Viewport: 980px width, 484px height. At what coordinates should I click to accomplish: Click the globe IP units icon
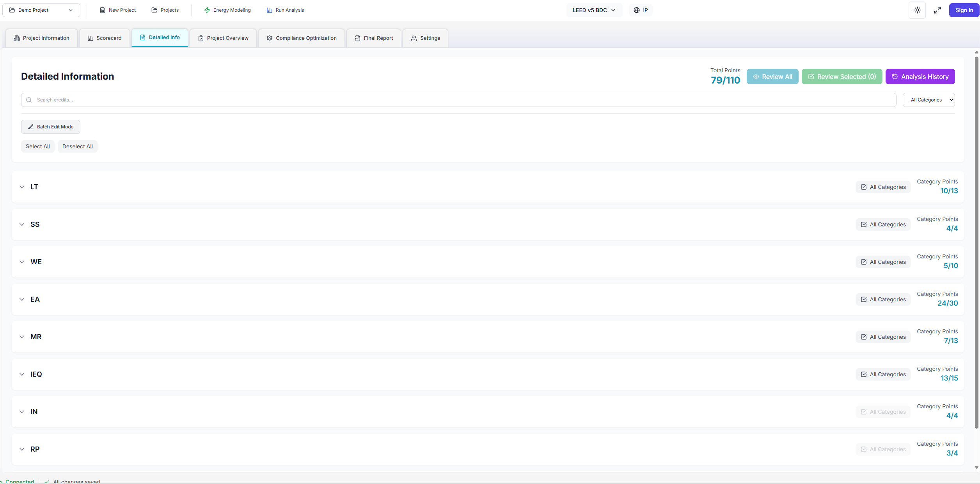click(x=637, y=10)
